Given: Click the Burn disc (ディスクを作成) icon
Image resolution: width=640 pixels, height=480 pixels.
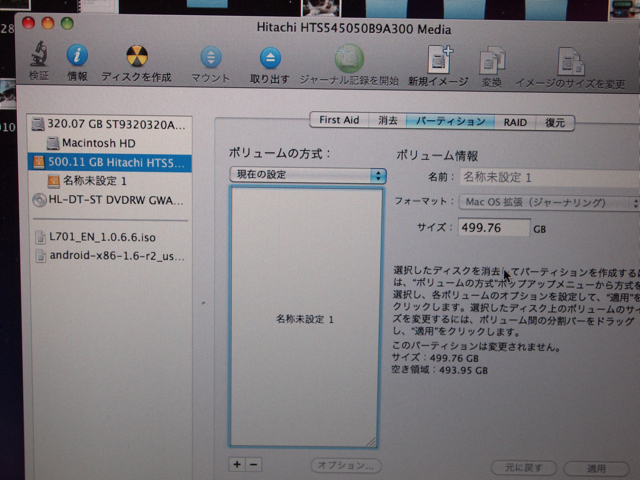Looking at the screenshot, I should tap(136, 58).
